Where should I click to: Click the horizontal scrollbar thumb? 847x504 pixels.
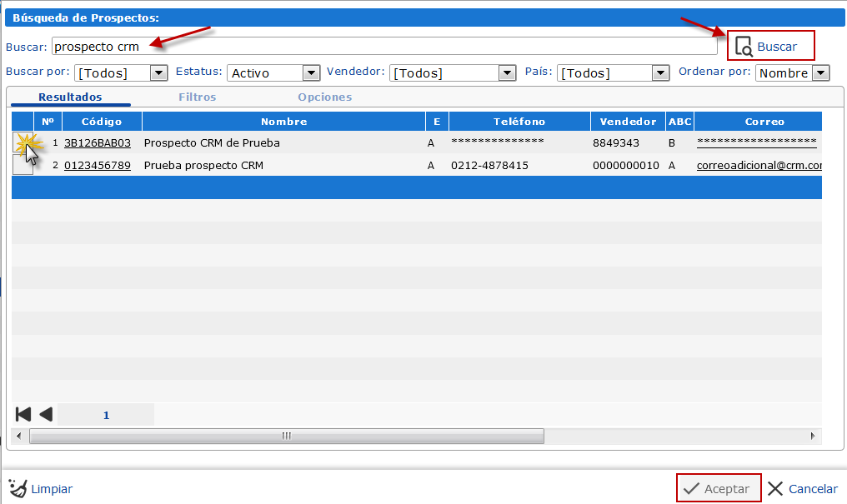pos(286,436)
